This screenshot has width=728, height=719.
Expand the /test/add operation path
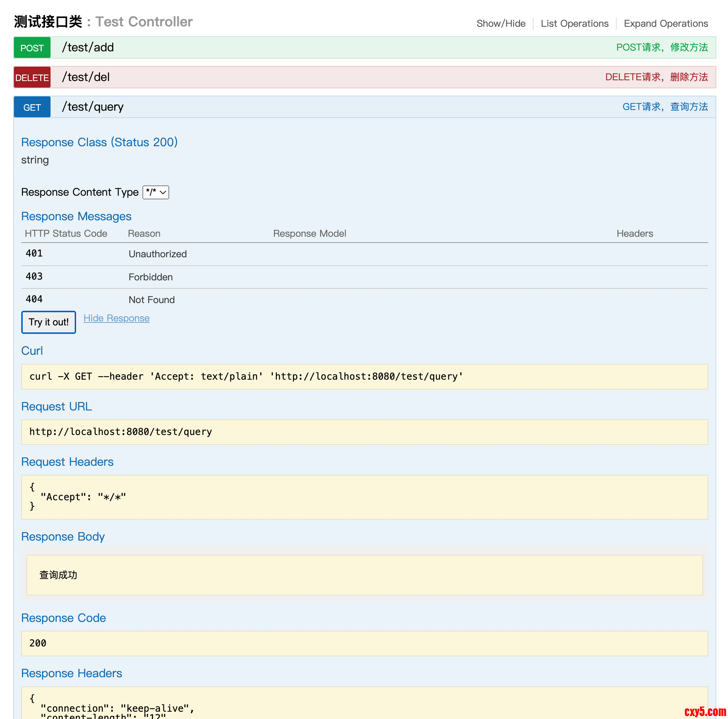[88, 48]
